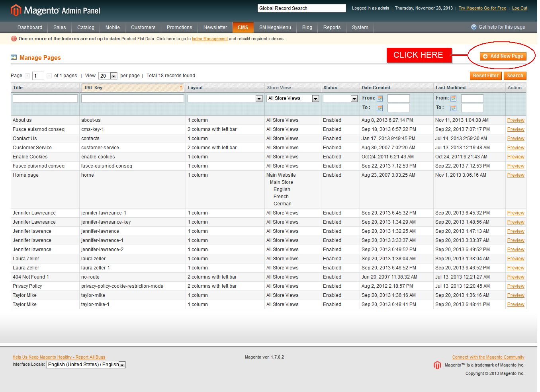
Task: Open the Catalog menu
Action: coord(86,27)
